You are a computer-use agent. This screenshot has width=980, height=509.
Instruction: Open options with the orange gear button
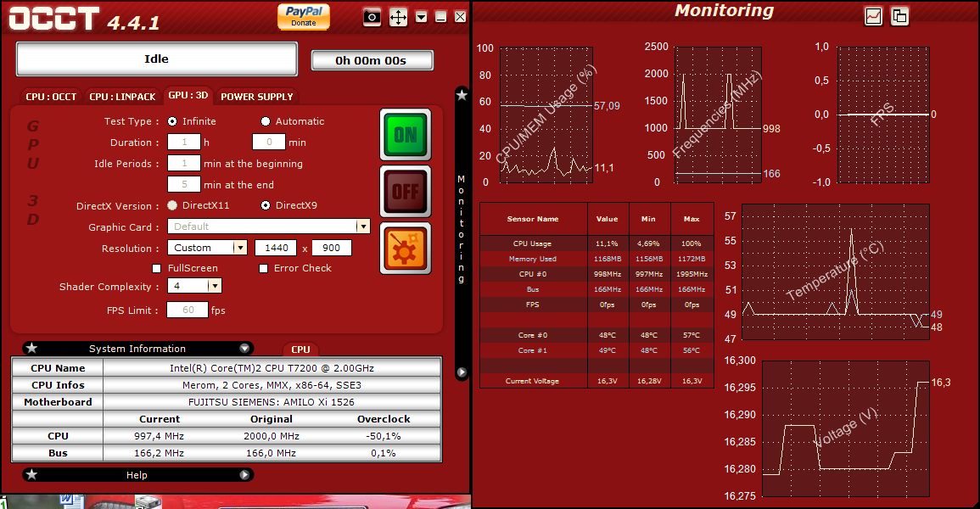[x=406, y=248]
